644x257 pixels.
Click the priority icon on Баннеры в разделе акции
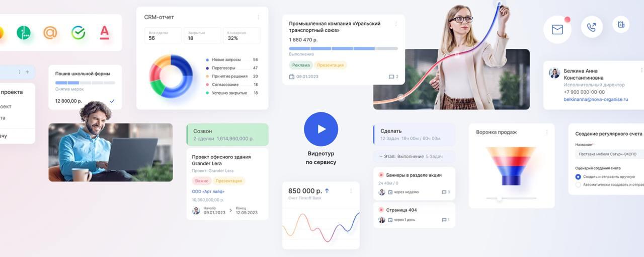pyautogui.click(x=381, y=175)
